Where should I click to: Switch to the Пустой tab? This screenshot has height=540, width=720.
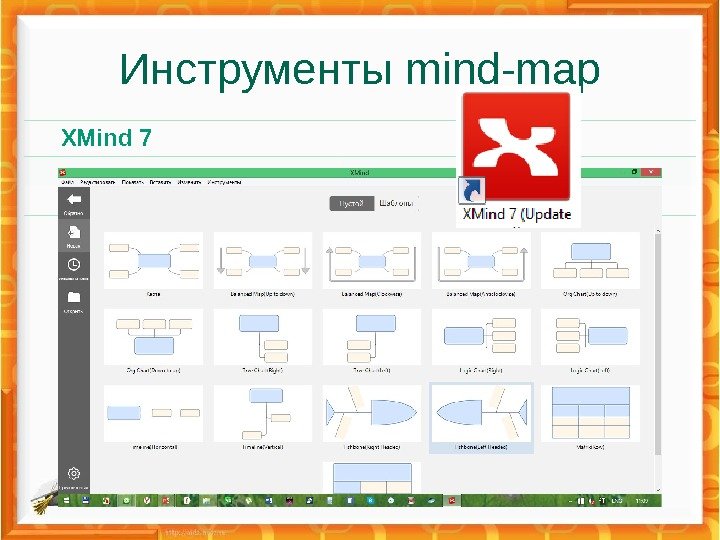[351, 203]
